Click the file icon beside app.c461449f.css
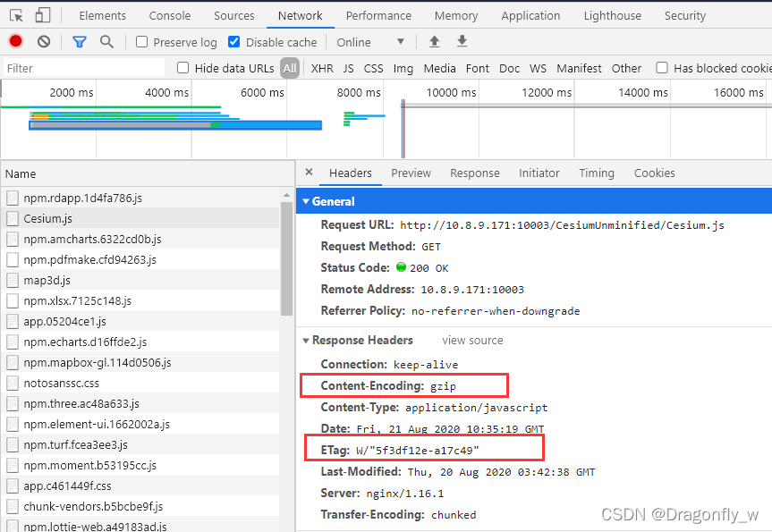Image resolution: width=772 pixels, height=532 pixels. click(13, 486)
